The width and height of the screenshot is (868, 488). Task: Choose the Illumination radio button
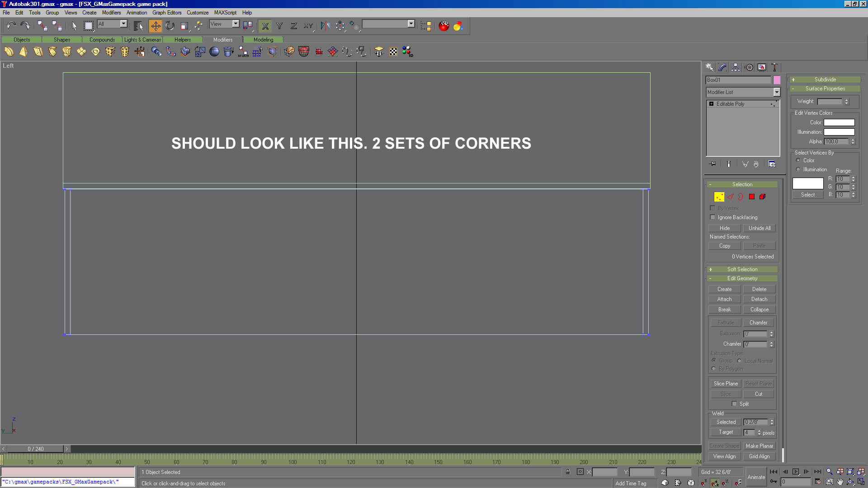(798, 169)
